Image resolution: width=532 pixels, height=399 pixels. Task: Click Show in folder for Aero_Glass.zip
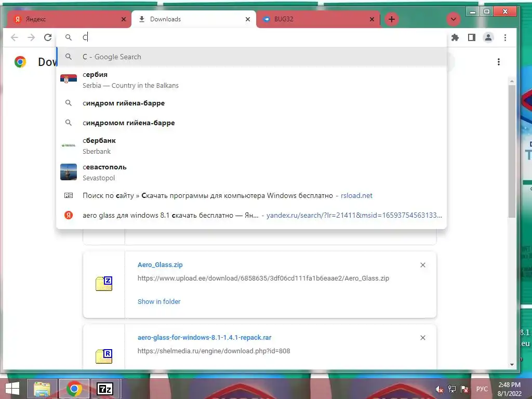[x=159, y=301]
